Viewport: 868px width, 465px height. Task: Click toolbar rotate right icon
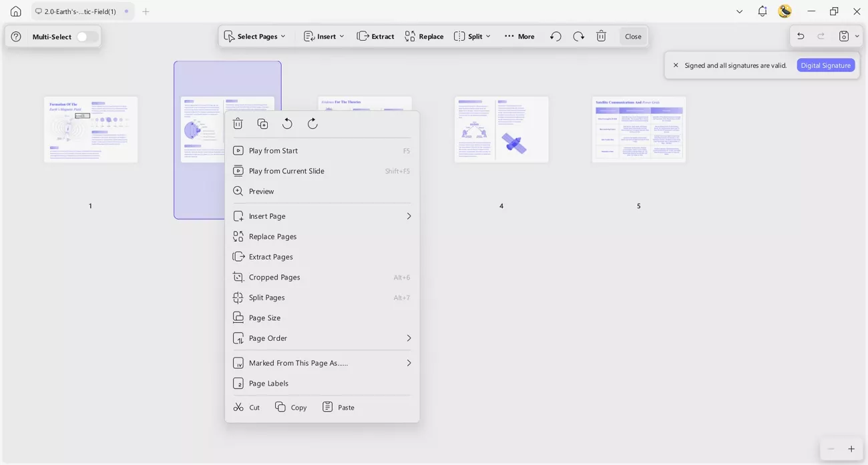[x=579, y=36]
